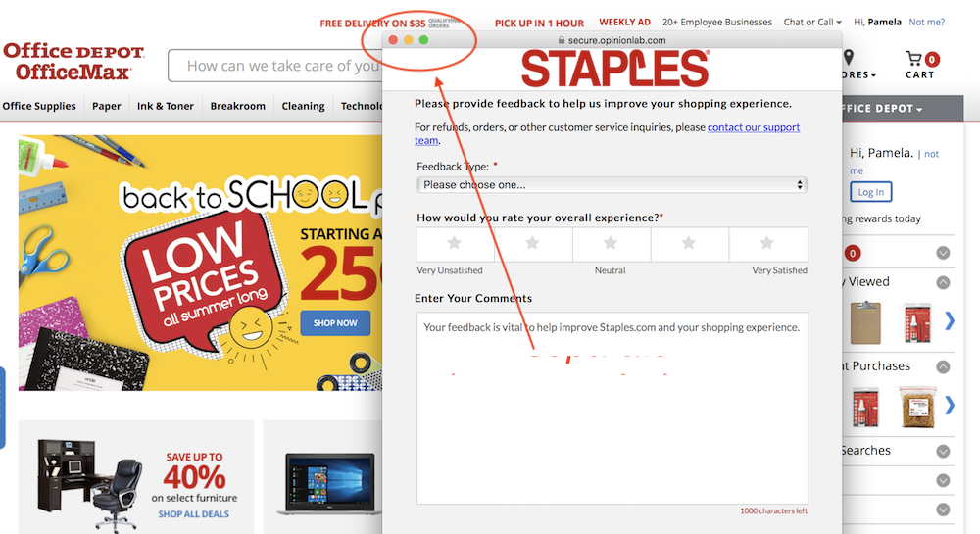Click the PICK UP IN 1 HOUR link
Screen dimensions: 980x534
point(539,24)
